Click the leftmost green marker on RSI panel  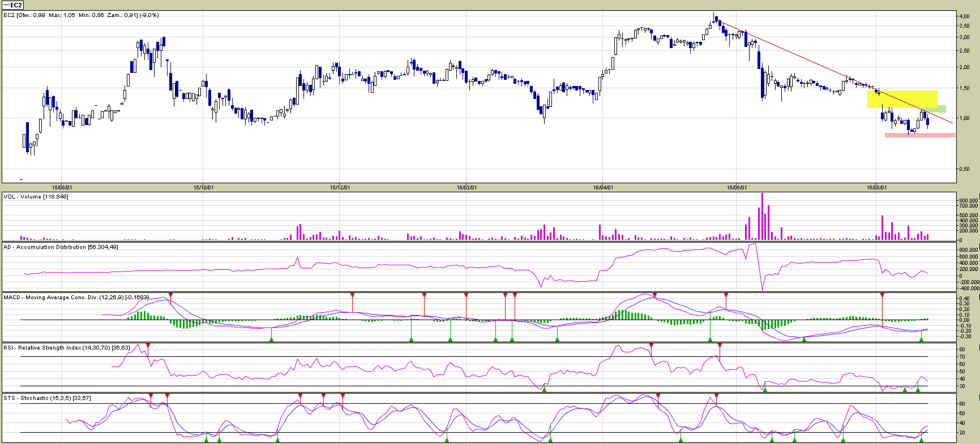[x=544, y=389]
